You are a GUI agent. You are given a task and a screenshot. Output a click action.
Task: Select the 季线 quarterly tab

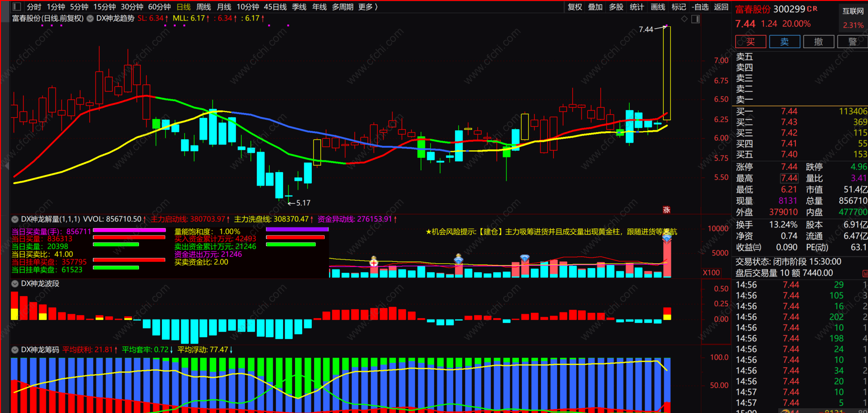point(299,7)
